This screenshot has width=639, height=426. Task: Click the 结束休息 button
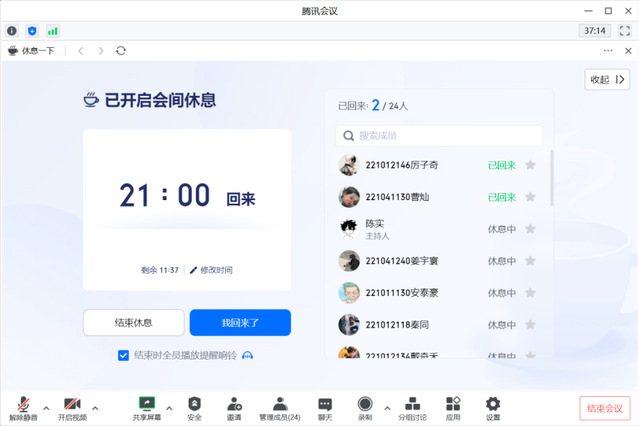133,322
